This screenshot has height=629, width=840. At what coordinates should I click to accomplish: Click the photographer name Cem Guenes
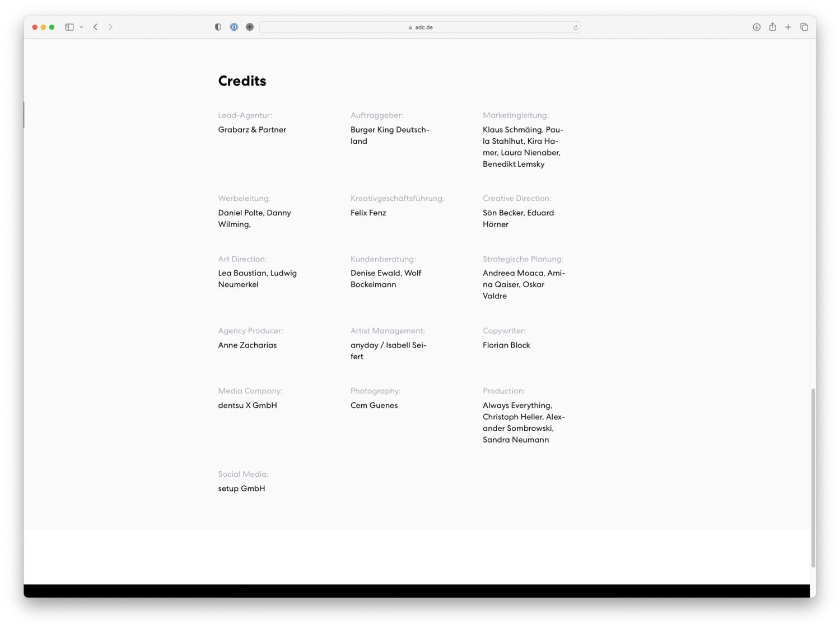point(374,406)
